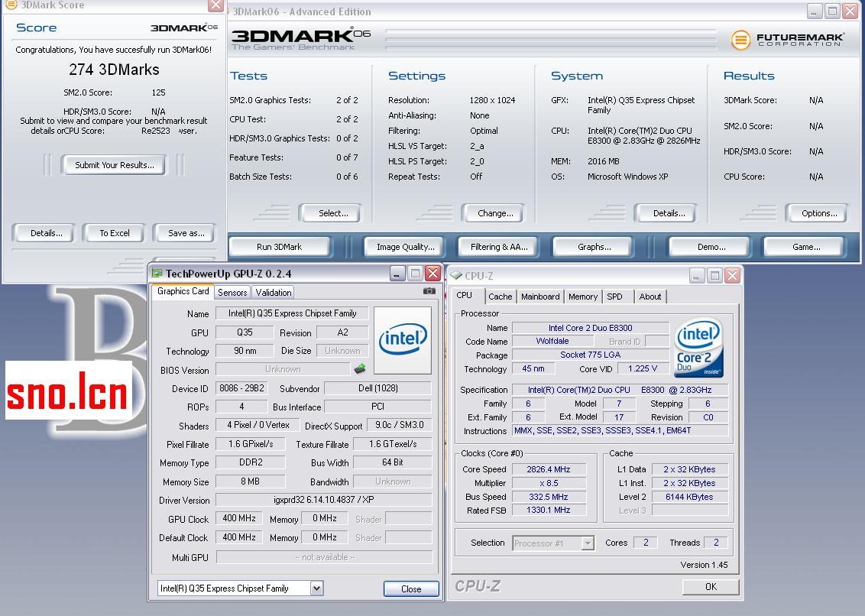Click the Device ID field 8086 - 29B2
865x616 pixels.
(x=241, y=388)
